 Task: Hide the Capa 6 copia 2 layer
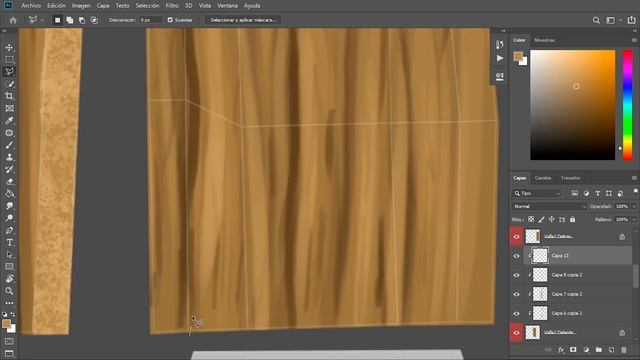pyautogui.click(x=516, y=313)
